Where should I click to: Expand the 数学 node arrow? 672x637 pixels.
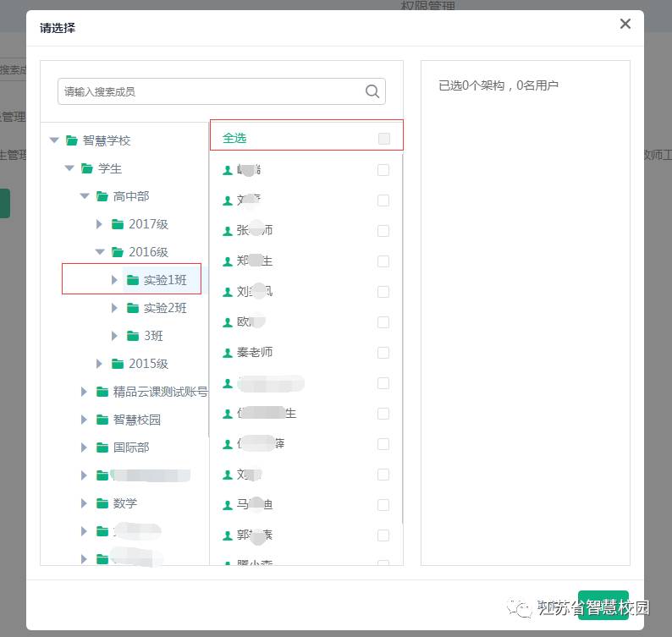coord(84,503)
